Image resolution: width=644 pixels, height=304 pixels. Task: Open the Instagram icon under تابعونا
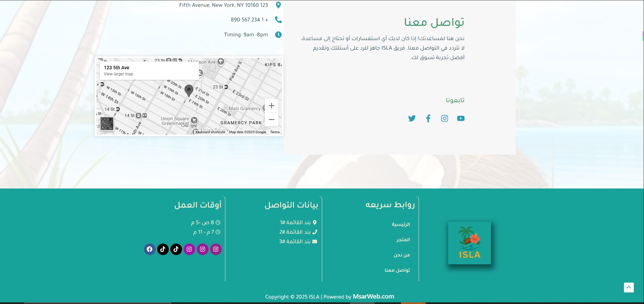[x=444, y=118]
